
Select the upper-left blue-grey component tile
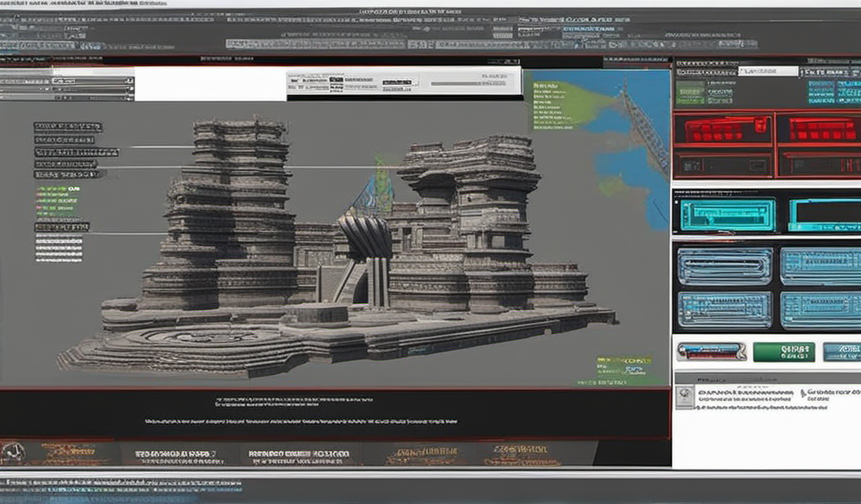724,266
